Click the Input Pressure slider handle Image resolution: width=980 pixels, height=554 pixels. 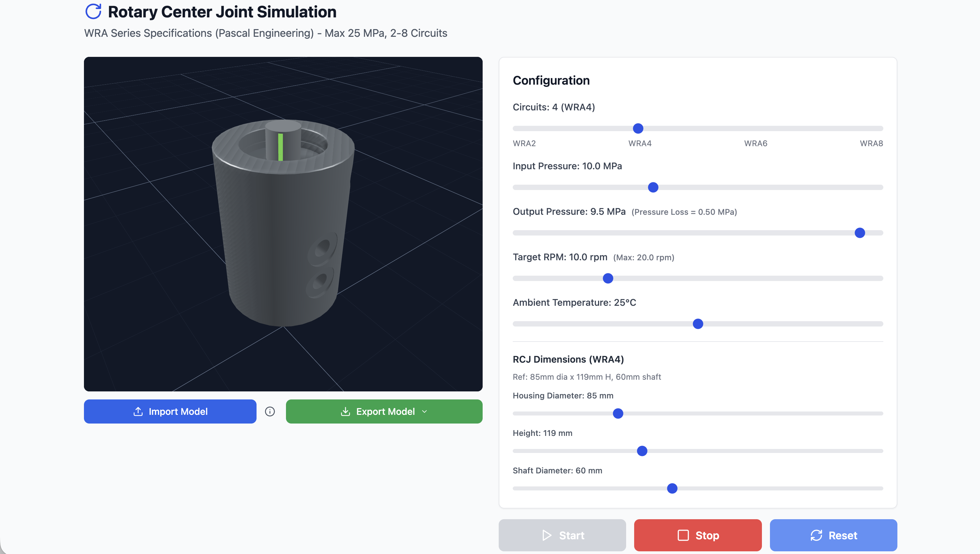pos(653,187)
